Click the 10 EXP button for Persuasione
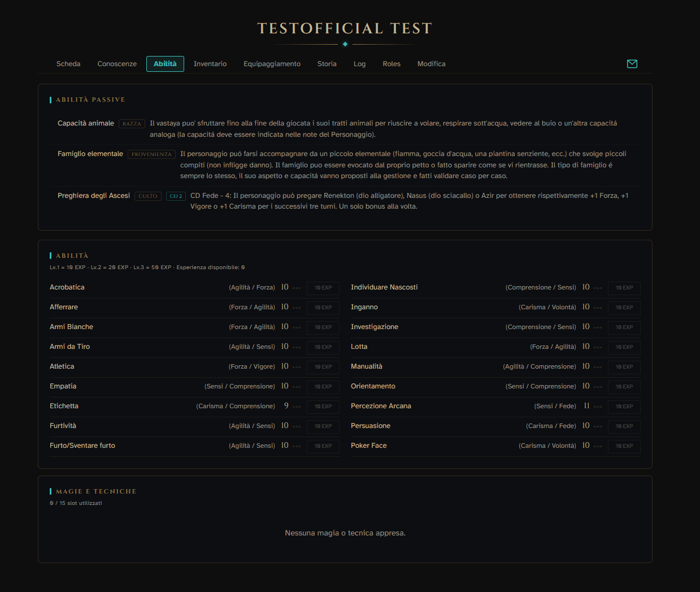Screen dimensions: 700x592 click(x=624, y=426)
